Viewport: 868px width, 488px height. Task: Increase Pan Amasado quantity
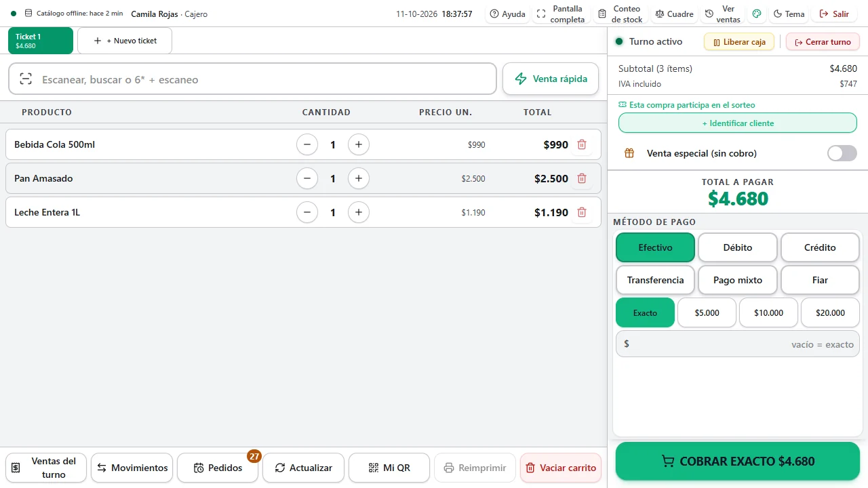(359, 178)
